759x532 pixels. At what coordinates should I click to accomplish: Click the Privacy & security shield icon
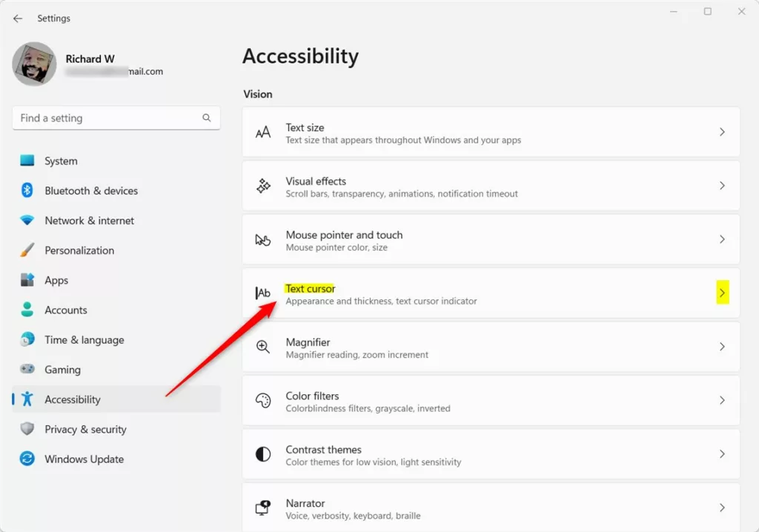(x=27, y=429)
